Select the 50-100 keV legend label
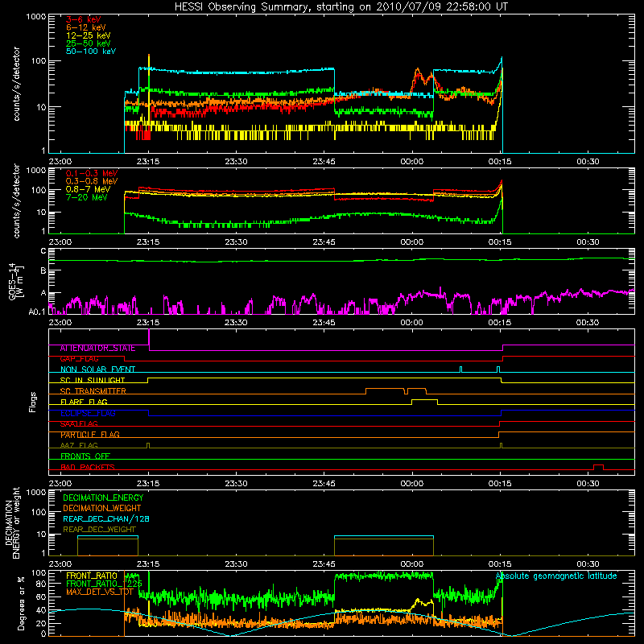 click(91, 52)
